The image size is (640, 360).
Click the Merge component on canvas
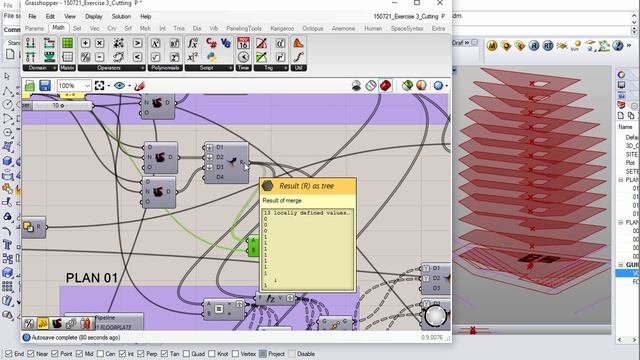coord(226,162)
